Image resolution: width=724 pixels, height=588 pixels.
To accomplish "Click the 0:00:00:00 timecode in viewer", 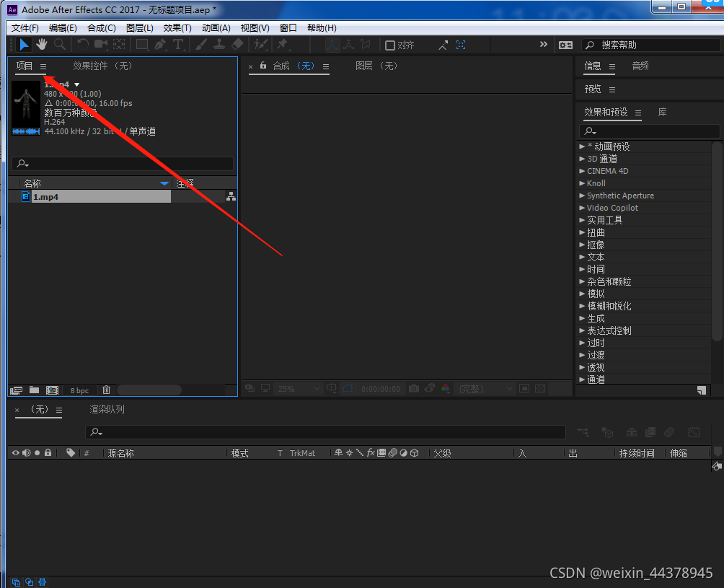I will click(381, 389).
